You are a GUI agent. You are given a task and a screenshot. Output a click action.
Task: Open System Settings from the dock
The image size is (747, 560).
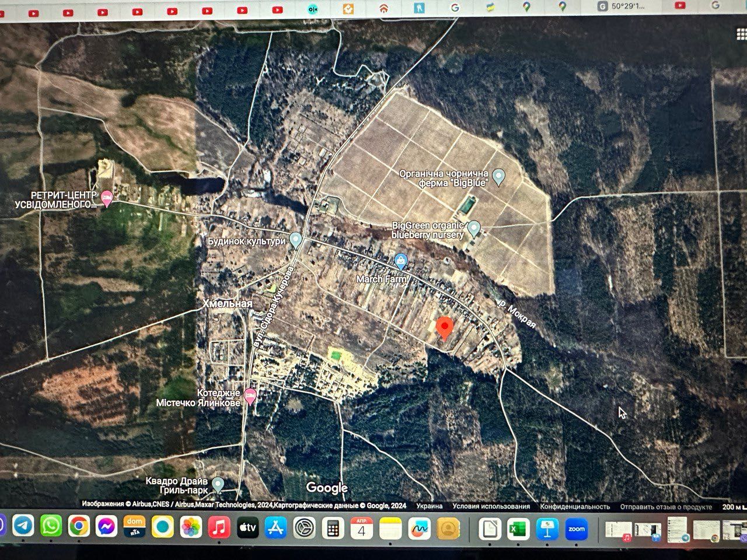(x=305, y=528)
